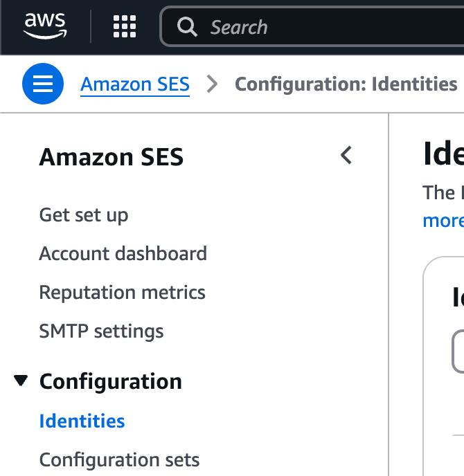464x476 pixels.
Task: Click the AWS logo home icon
Action: point(44,26)
